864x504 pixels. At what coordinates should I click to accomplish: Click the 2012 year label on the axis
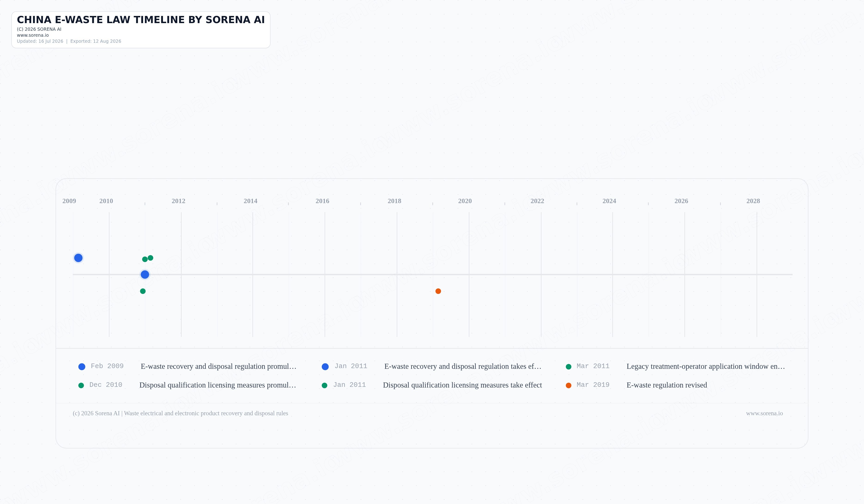pos(178,201)
